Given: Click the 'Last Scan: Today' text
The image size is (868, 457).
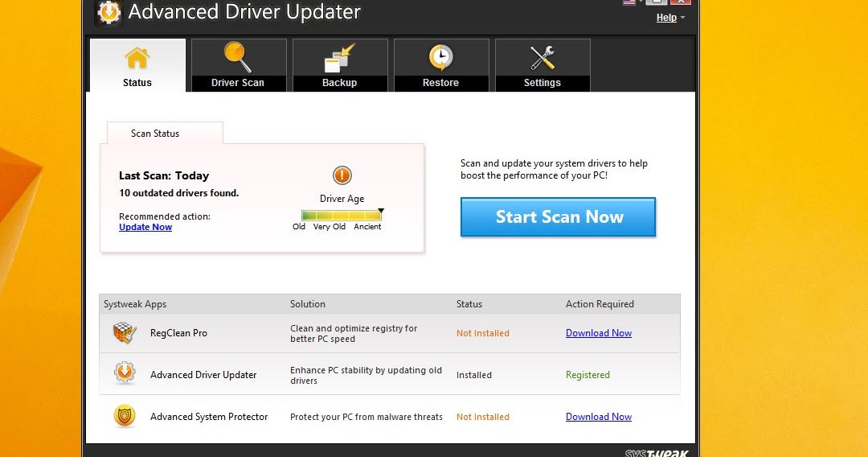Looking at the screenshot, I should click(164, 175).
